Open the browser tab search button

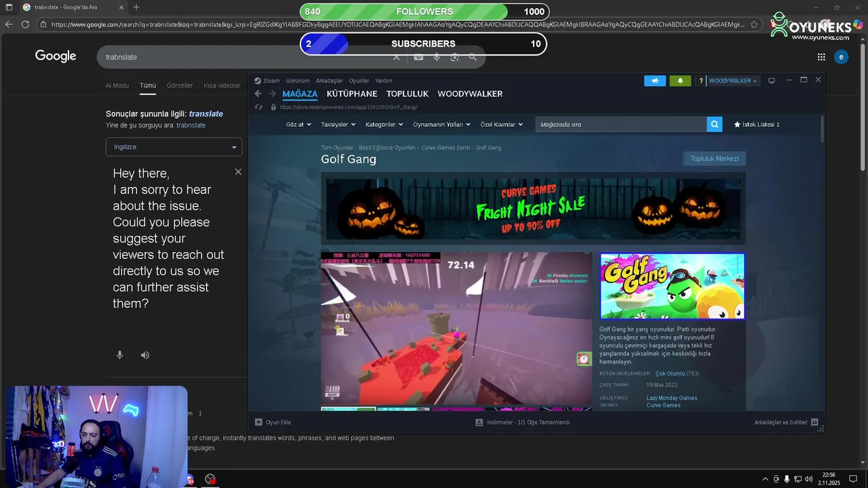(9, 7)
